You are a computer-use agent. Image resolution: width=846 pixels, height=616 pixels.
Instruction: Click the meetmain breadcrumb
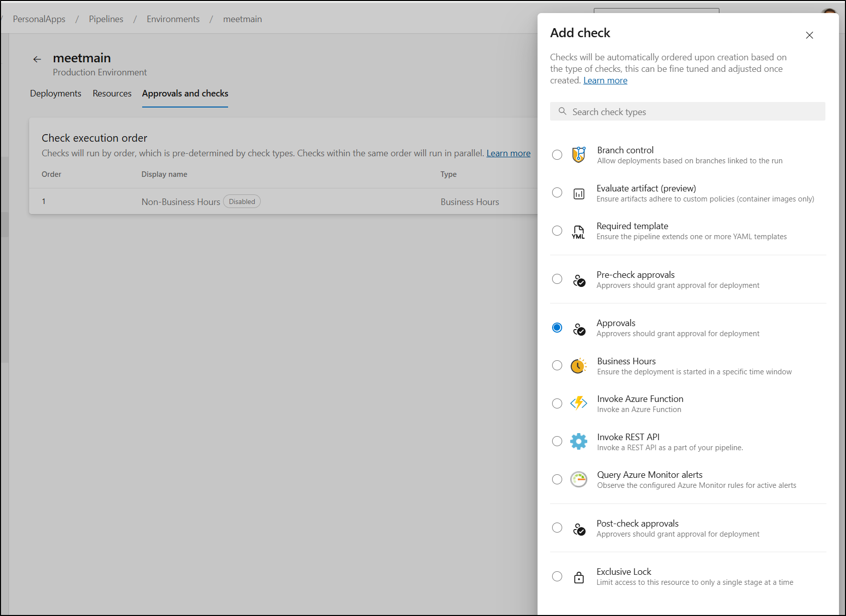tap(243, 19)
